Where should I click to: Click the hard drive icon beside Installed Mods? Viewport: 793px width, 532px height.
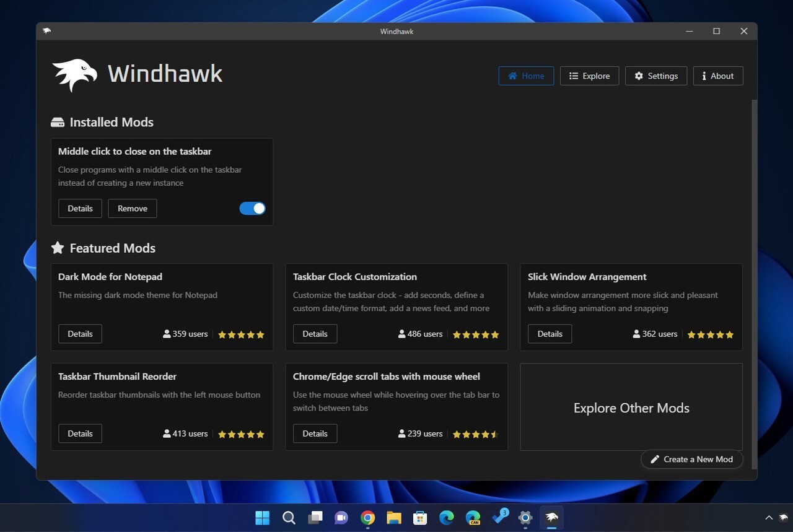click(58, 122)
